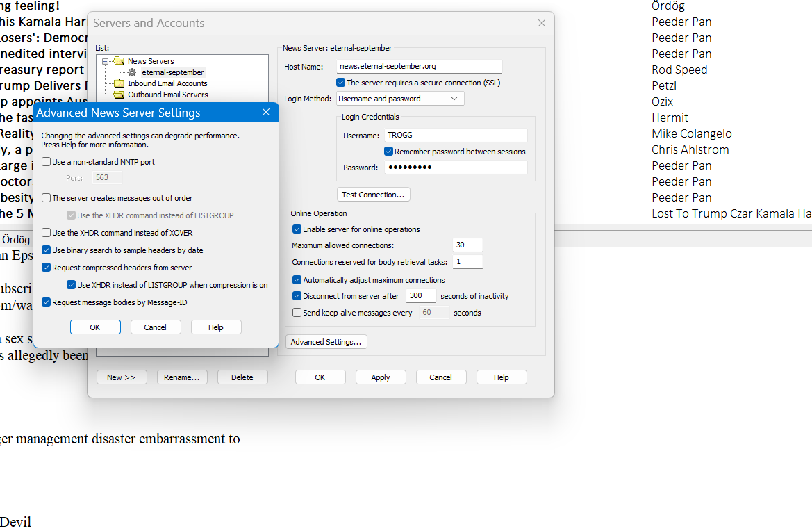Viewport: 812px width, 531px height.
Task: Select Petzl in the background author list
Action: pos(664,85)
